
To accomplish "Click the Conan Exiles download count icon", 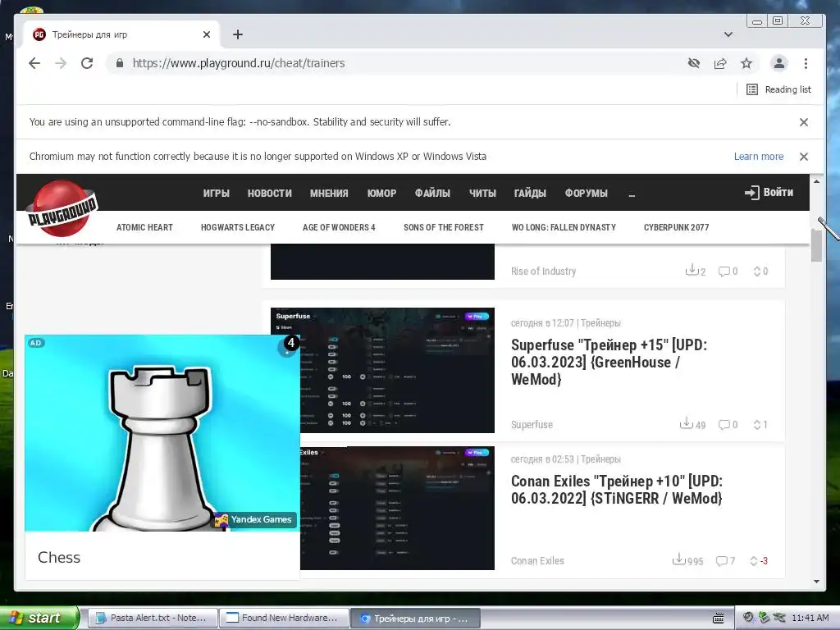I will pos(678,559).
